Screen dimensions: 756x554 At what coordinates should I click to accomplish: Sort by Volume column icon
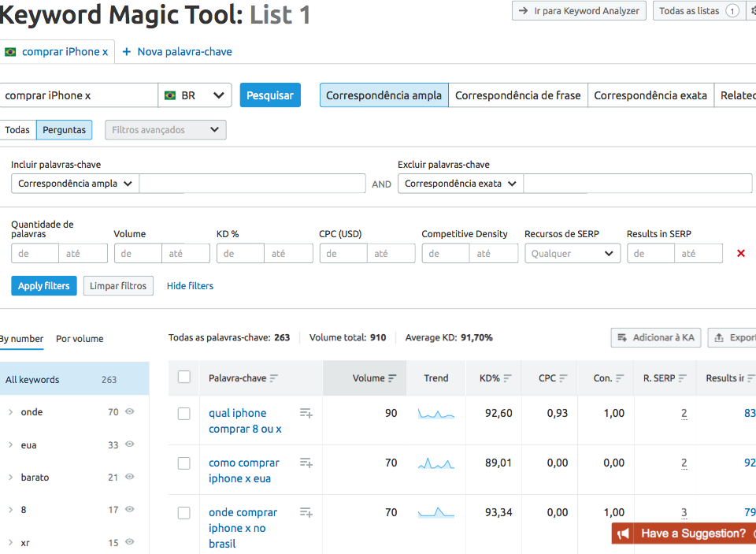coord(392,378)
